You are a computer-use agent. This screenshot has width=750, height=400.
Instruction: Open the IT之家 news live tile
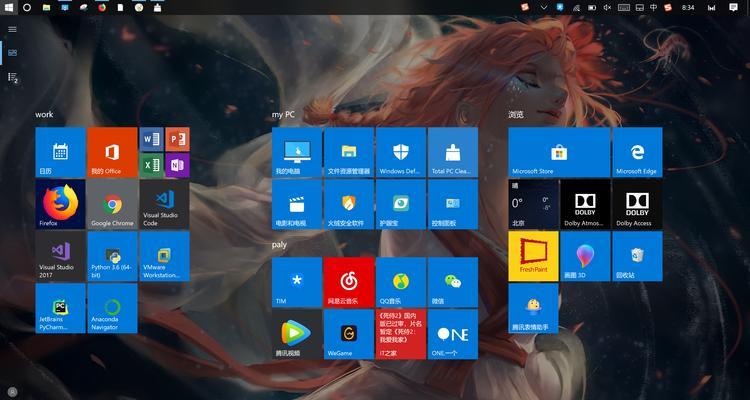tap(401, 334)
